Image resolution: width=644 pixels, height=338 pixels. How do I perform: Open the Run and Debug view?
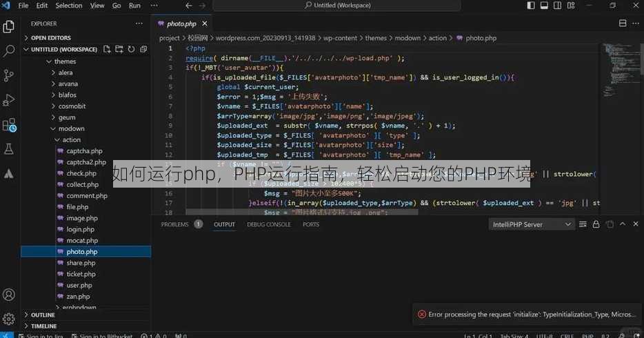9,100
